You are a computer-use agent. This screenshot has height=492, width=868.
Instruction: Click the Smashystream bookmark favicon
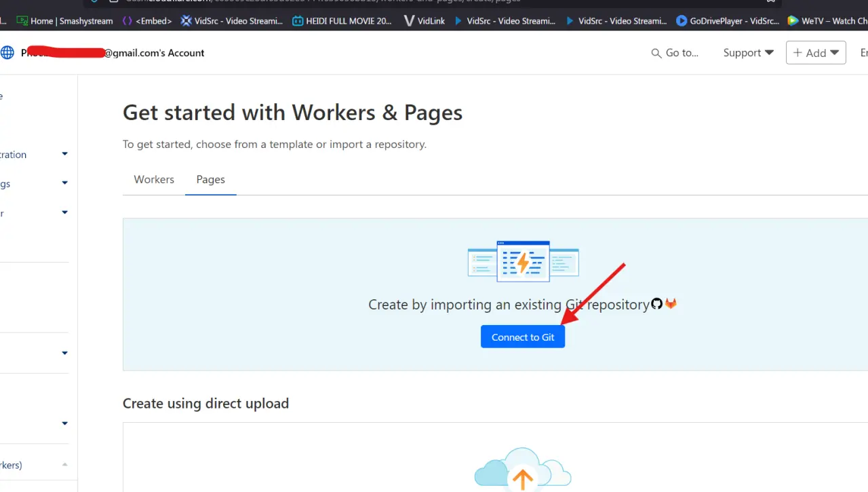pyautogui.click(x=22, y=21)
